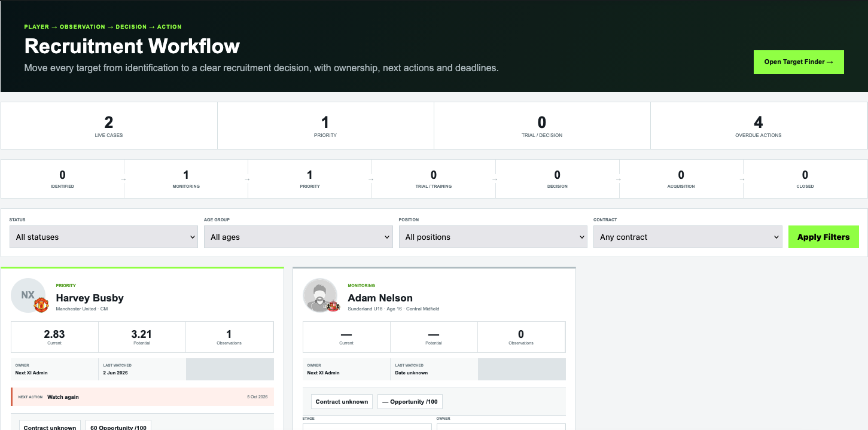Click the Manchester United · CM subtitle
Screen dimensions: 868x430
click(x=82, y=309)
